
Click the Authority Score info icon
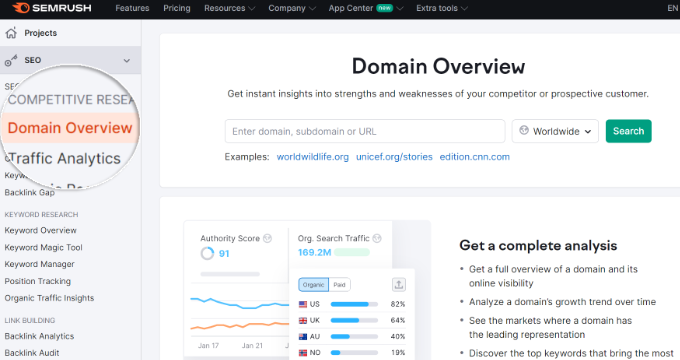point(268,238)
